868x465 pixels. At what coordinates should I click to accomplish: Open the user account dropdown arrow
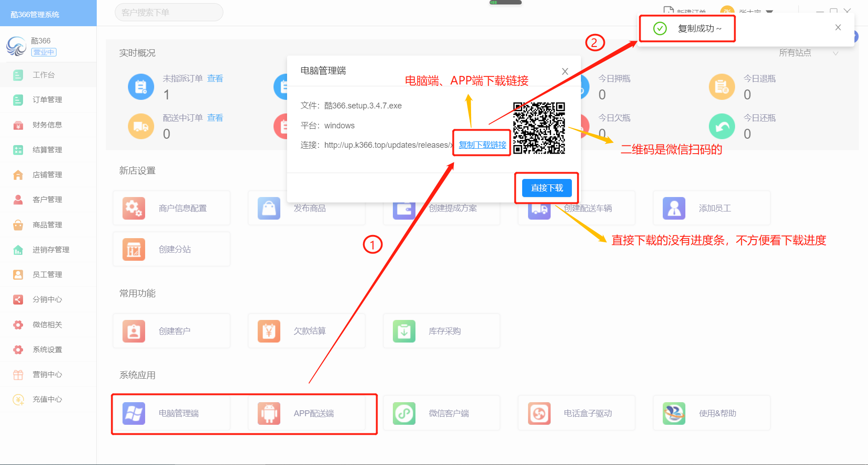[x=769, y=12]
